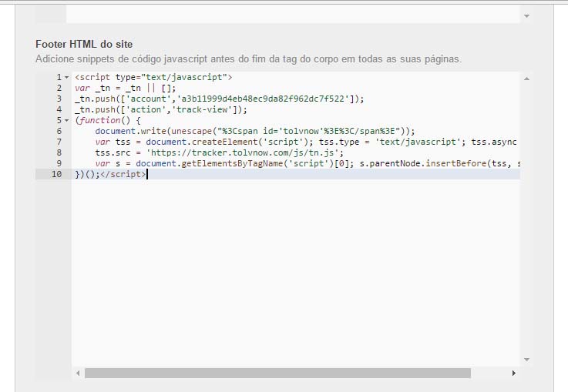Image resolution: width=568 pixels, height=392 pixels.
Task: Click line number 7 in gutter
Action: click(59, 142)
